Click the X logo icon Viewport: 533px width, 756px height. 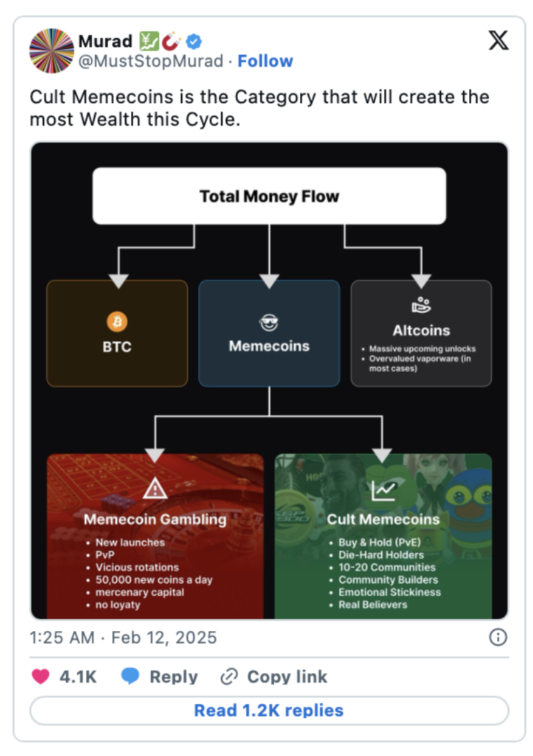pyautogui.click(x=499, y=40)
